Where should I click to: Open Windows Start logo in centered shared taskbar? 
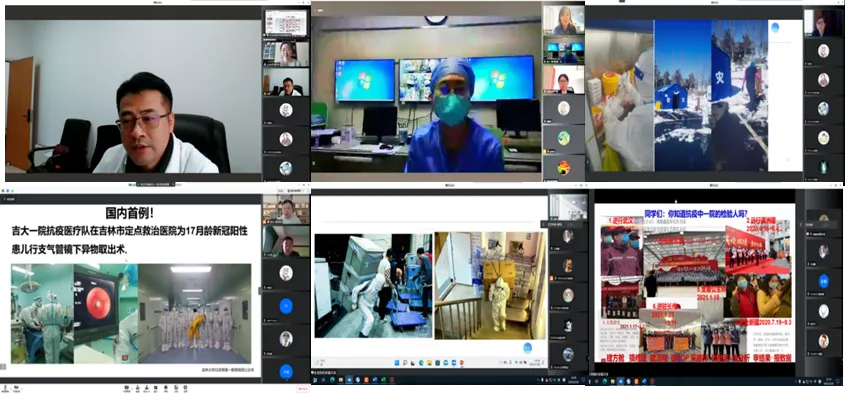[x=397, y=363]
